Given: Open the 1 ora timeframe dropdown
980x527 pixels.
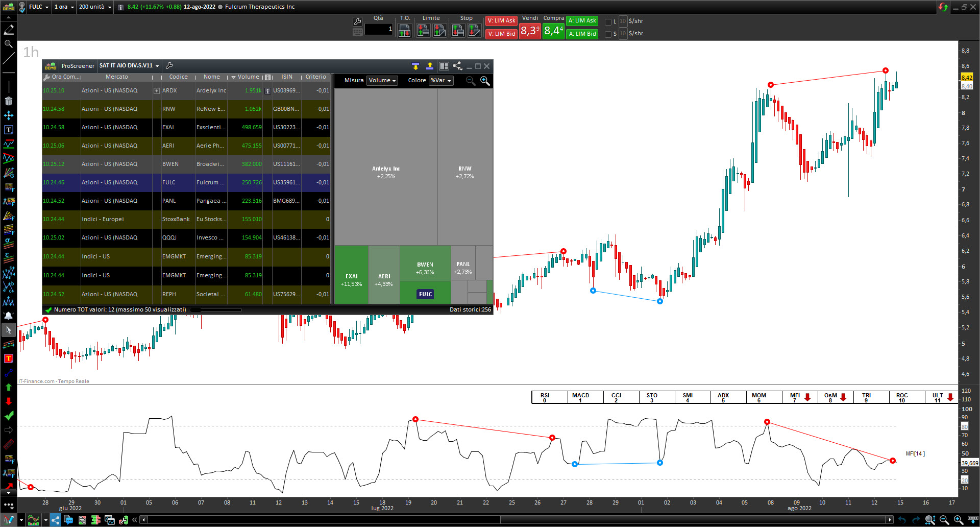Looking at the screenshot, I should click(64, 7).
